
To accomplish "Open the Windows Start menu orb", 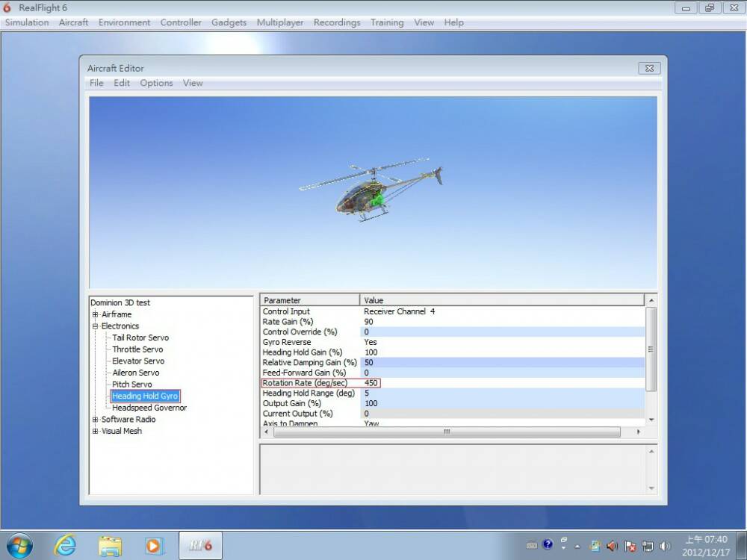I will point(19,545).
